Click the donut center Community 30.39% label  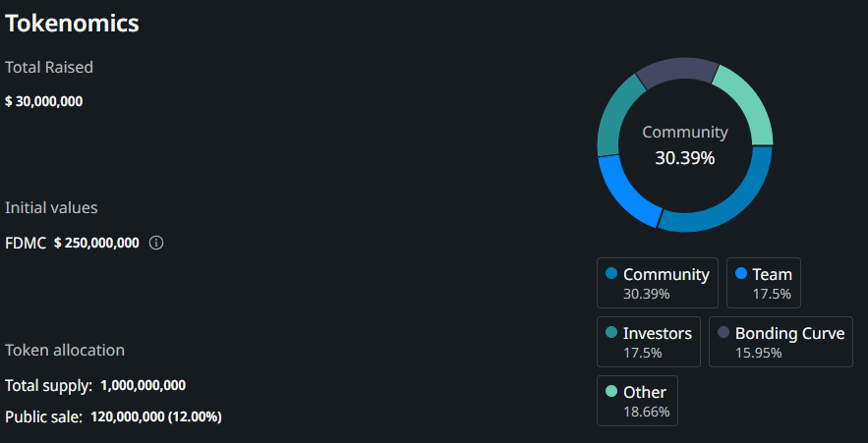point(685,145)
